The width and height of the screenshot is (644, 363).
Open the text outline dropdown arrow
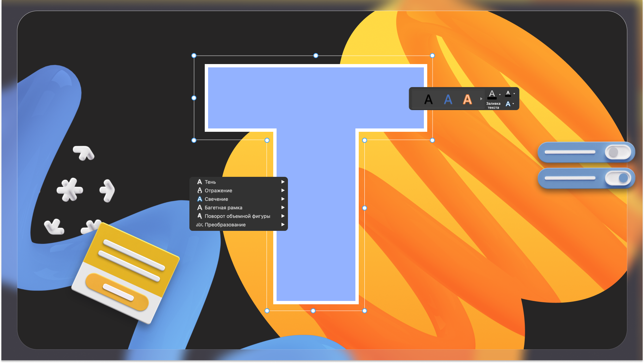pyautogui.click(x=514, y=94)
